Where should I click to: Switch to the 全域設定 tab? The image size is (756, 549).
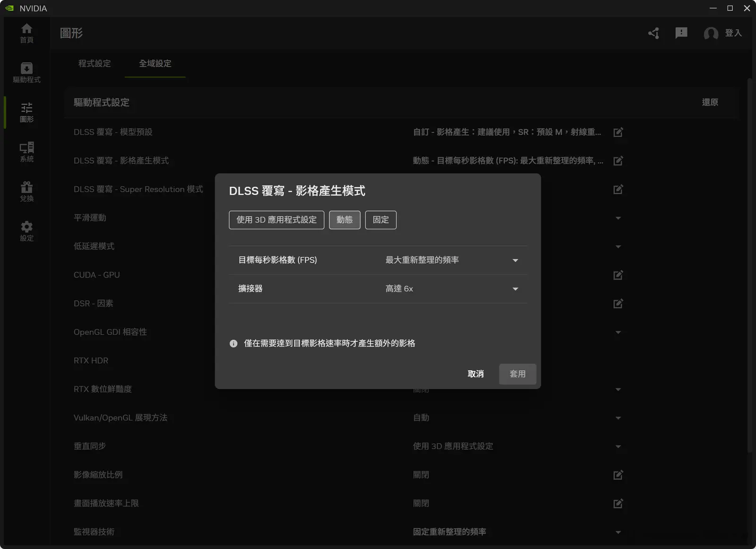tap(155, 63)
